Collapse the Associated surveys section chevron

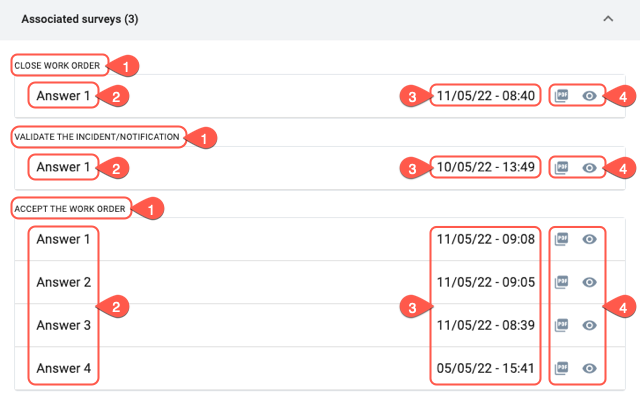click(x=608, y=19)
